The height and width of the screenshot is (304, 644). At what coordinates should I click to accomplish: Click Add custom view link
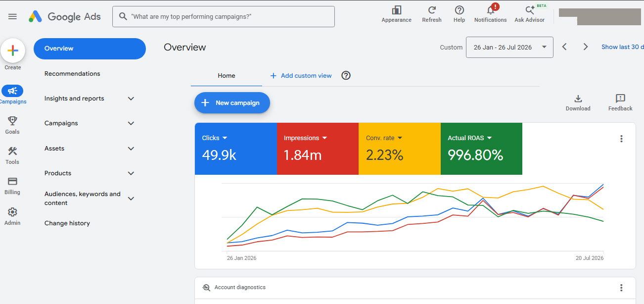[x=301, y=76]
